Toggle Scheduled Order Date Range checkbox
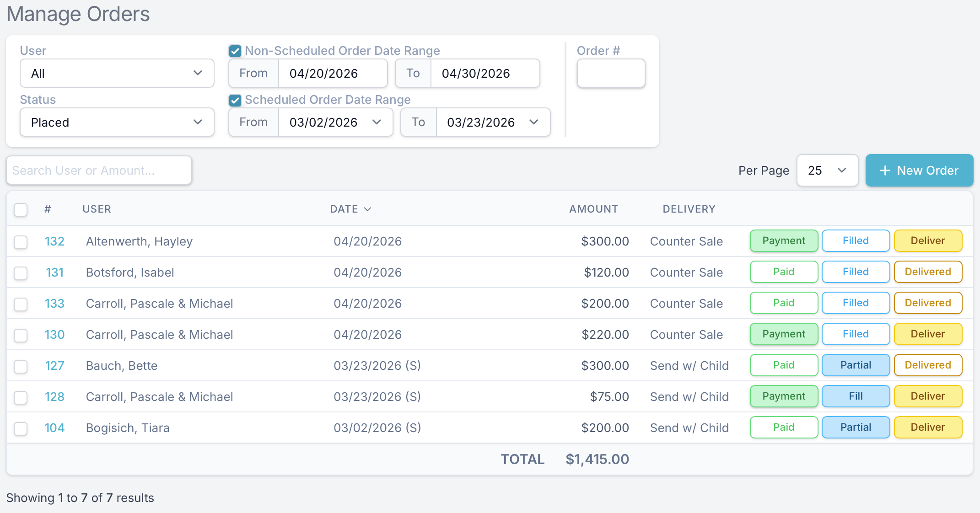The height and width of the screenshot is (513, 980). pyautogui.click(x=235, y=100)
